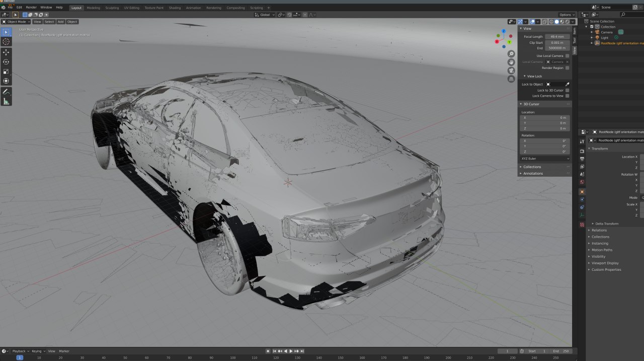Toggle camera view with camera icon
The width and height of the screenshot is (644, 361).
[x=511, y=70]
